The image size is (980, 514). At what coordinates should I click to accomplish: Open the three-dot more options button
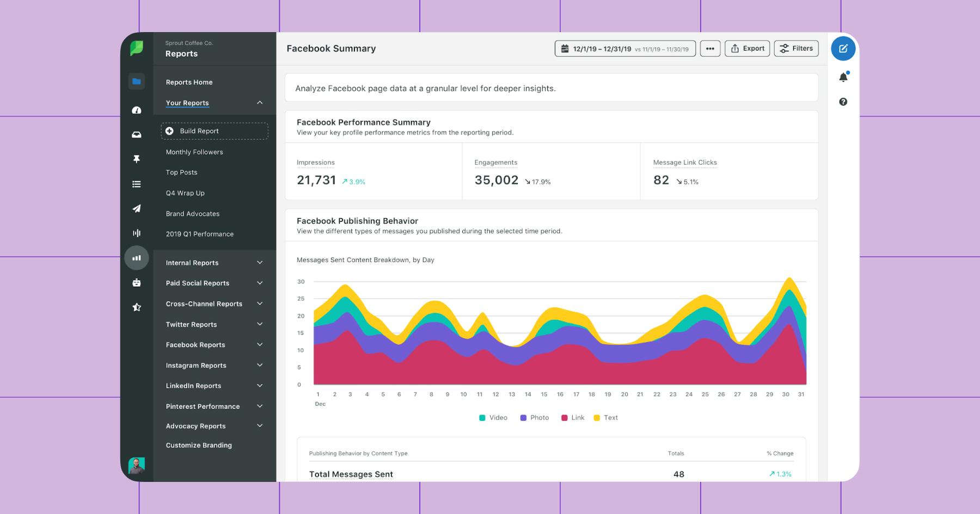coord(710,48)
